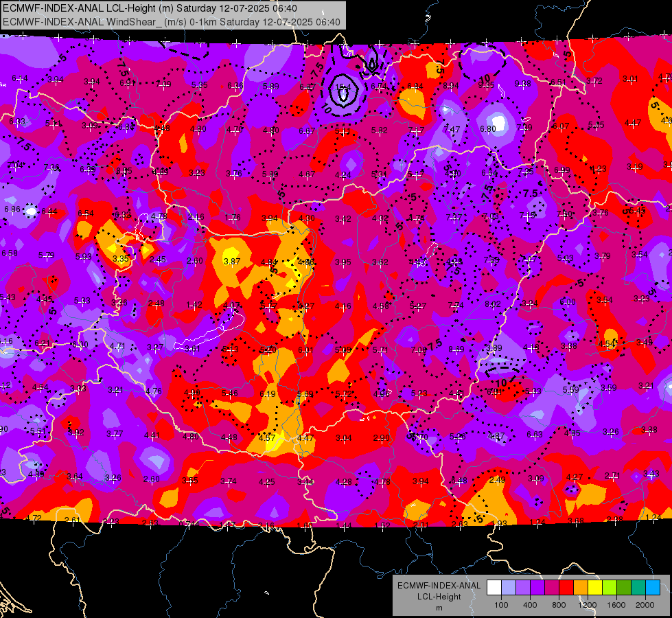
Task: Click the dark green legend swatch
Action: (624, 588)
